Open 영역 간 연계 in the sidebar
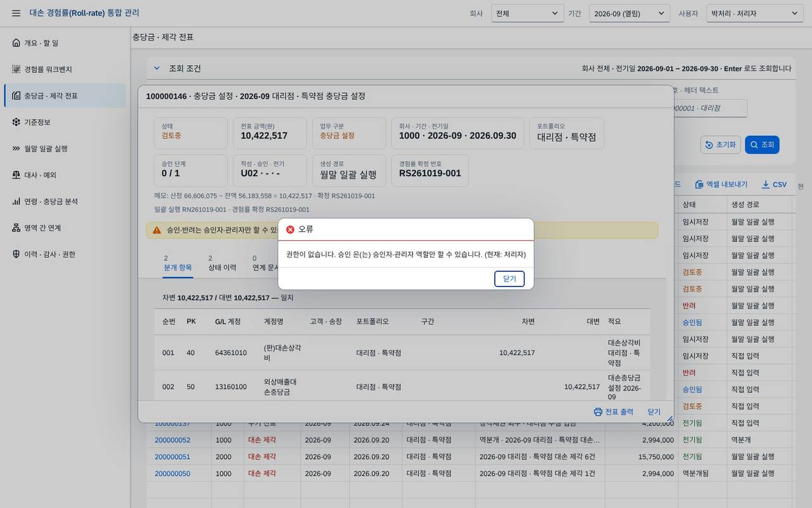812x508 pixels. coord(65,227)
